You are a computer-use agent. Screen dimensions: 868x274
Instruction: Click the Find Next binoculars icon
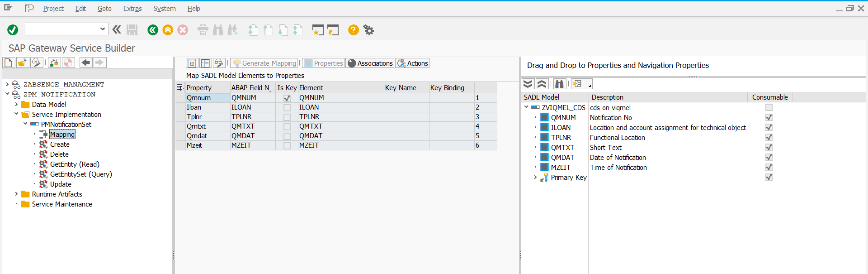click(233, 30)
